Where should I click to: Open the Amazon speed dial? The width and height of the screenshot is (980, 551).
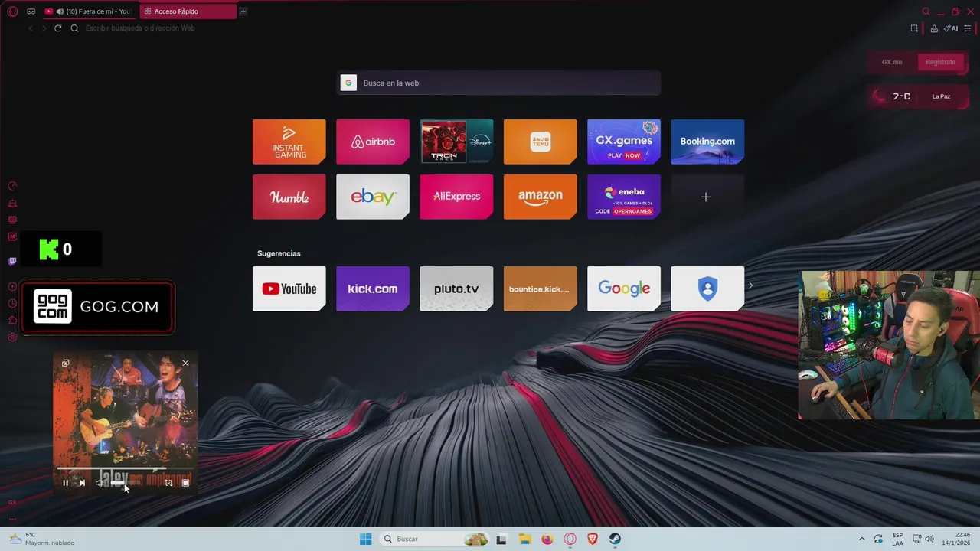point(541,197)
